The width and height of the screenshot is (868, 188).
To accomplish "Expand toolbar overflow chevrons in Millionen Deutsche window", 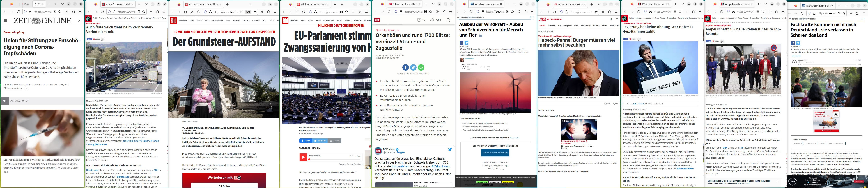I will pos(353,12).
